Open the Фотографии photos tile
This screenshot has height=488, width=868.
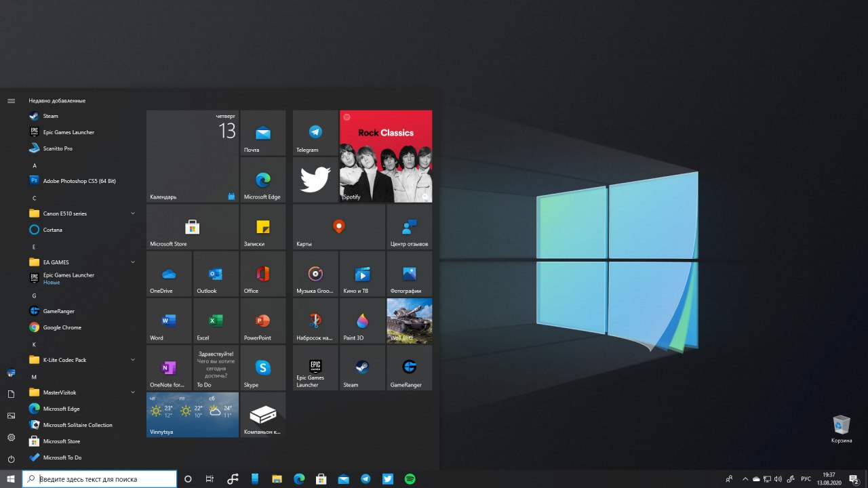(409, 273)
